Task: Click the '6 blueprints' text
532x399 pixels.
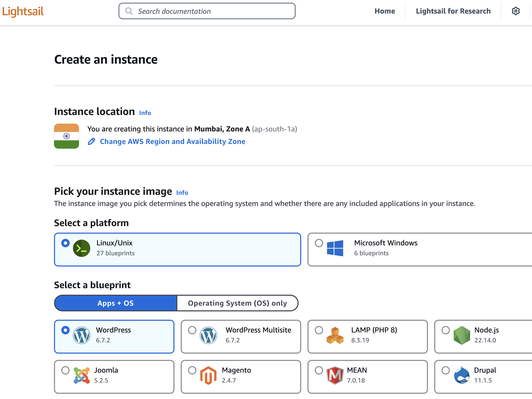Action: click(x=371, y=253)
